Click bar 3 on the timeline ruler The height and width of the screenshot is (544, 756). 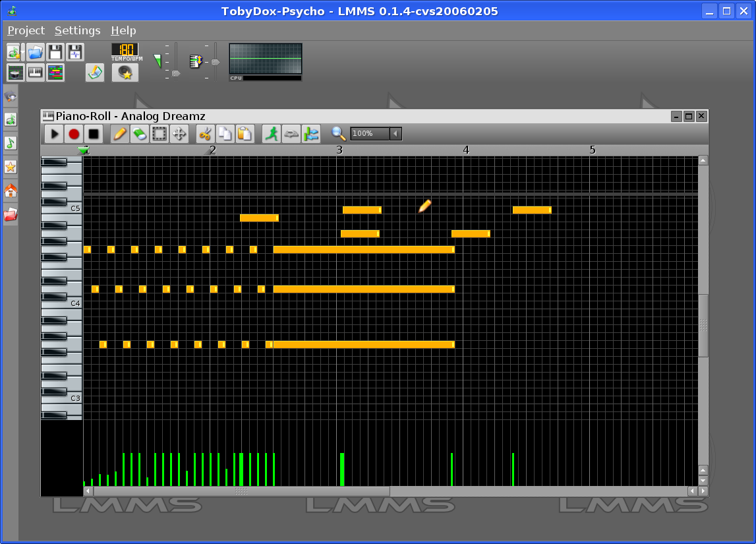coord(339,150)
